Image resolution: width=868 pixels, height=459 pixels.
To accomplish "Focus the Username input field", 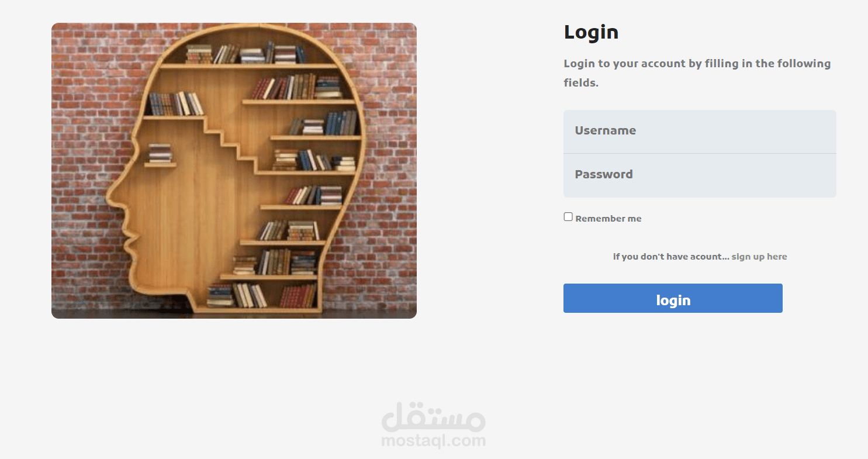I will [x=700, y=132].
